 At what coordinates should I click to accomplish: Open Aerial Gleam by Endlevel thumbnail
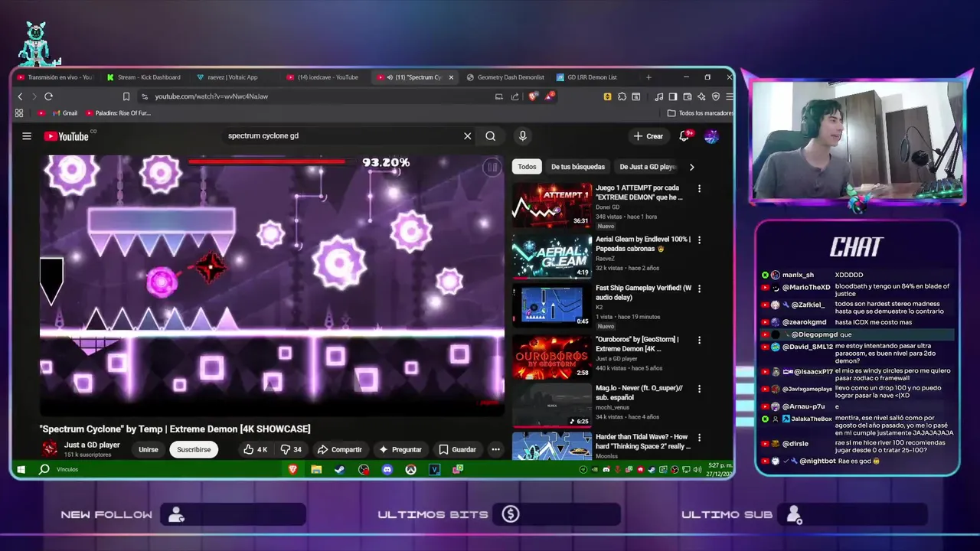tap(552, 256)
